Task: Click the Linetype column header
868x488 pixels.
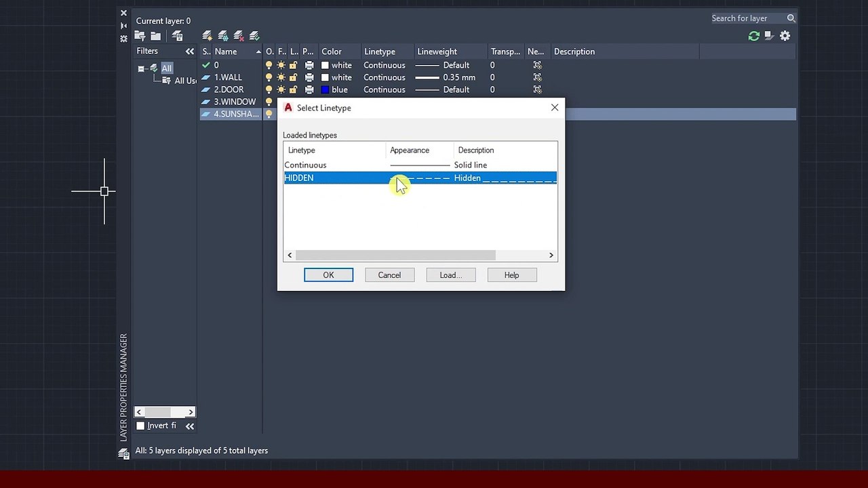Action: coord(387,52)
